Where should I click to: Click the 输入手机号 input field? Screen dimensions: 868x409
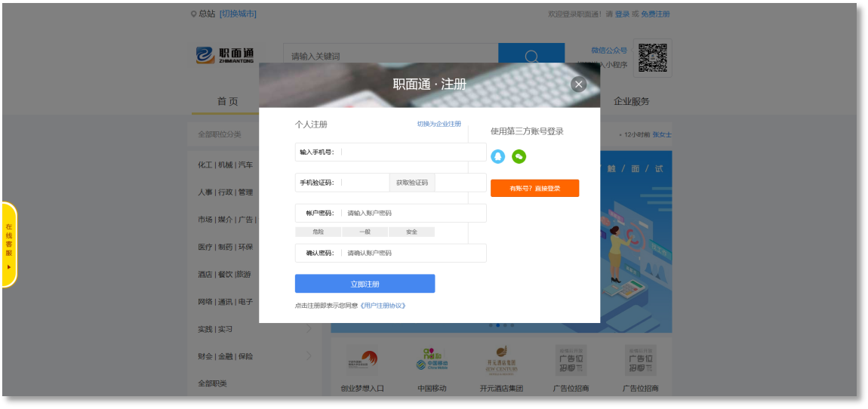coord(411,152)
